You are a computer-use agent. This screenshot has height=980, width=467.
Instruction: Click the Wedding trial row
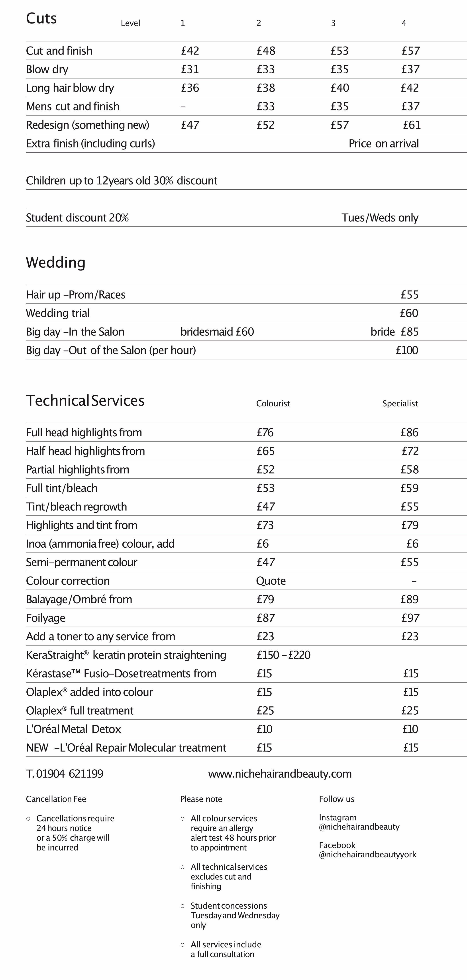pos(246,313)
